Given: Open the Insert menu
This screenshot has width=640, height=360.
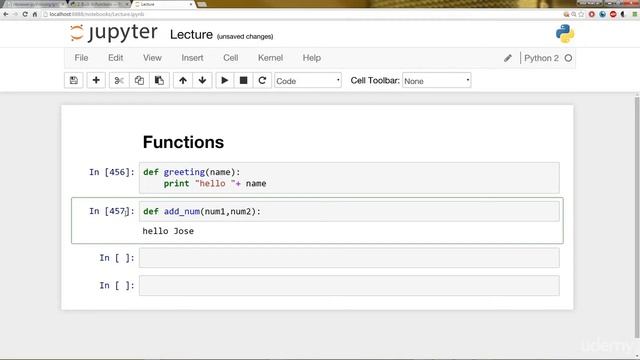Looking at the screenshot, I should pyautogui.click(x=192, y=58).
